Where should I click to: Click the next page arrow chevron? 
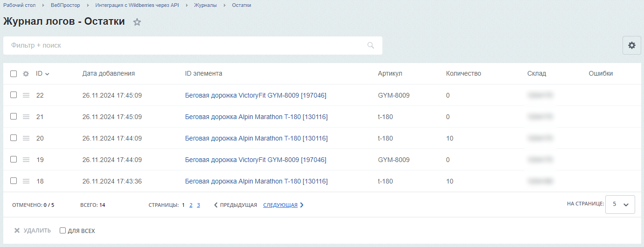tap(302, 205)
